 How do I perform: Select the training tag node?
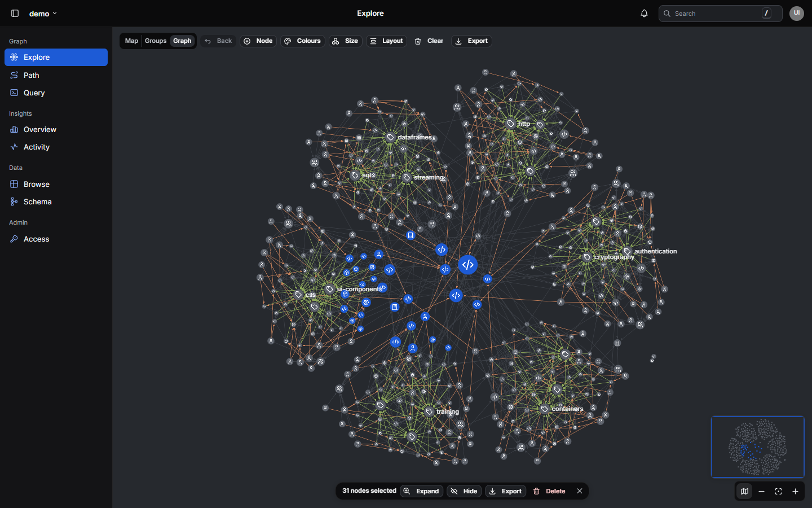429,411
